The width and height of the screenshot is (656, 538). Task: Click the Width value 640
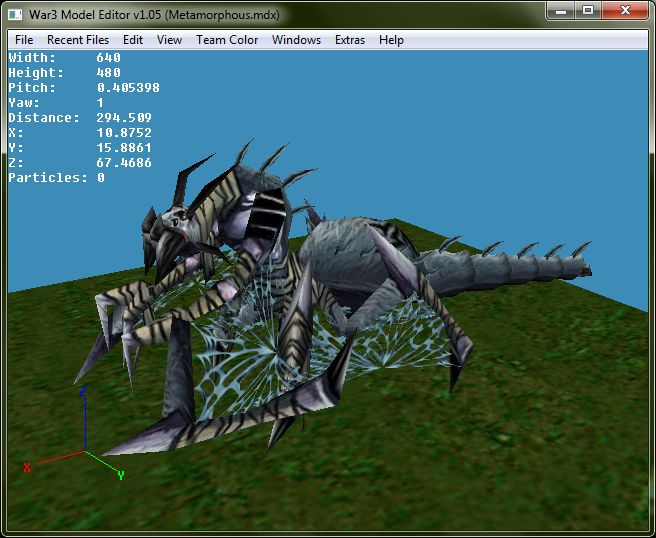[108, 58]
